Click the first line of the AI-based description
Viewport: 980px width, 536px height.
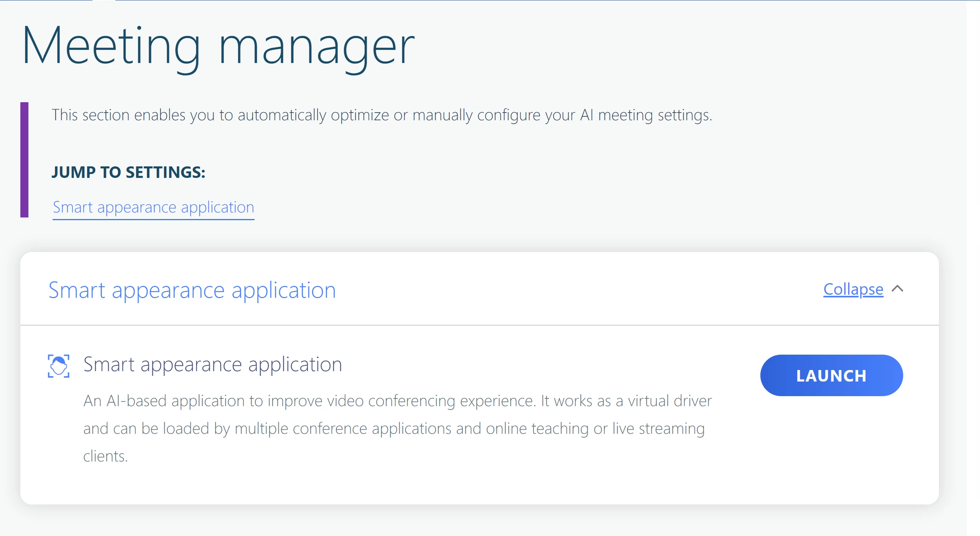coord(397,401)
